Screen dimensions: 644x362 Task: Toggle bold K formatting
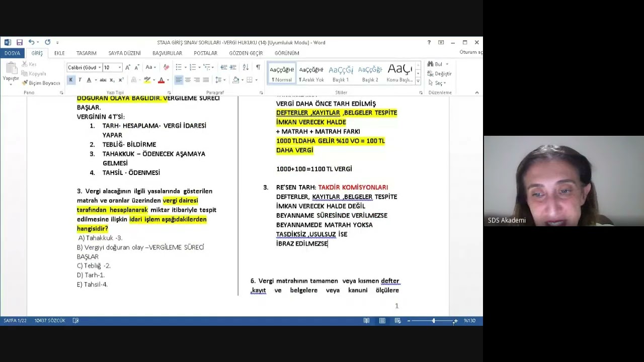coord(71,80)
